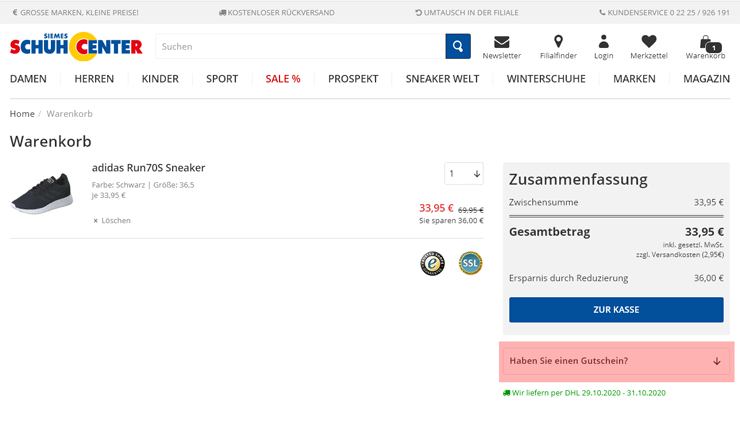740x421 pixels.
Task: Click the euro icon beside Grosse Marken
Action: [x=15, y=13]
